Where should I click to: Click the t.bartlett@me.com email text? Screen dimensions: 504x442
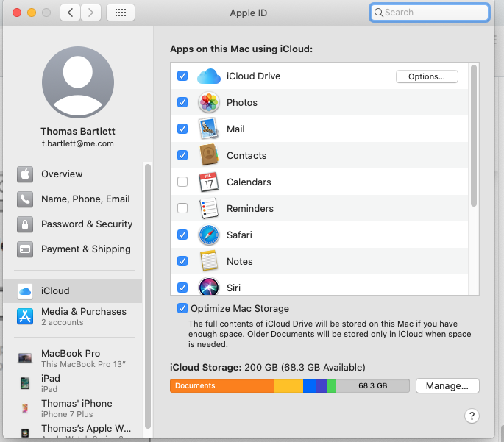coord(78,143)
